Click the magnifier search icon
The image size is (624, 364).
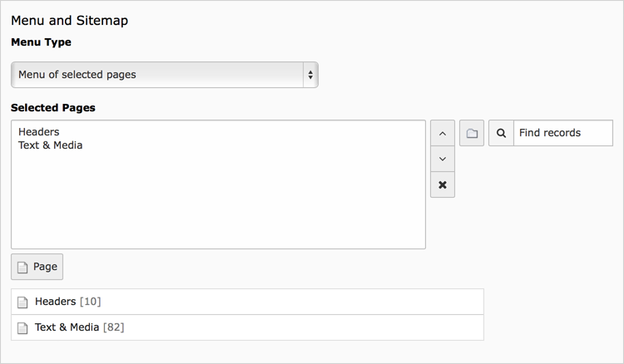click(x=501, y=133)
